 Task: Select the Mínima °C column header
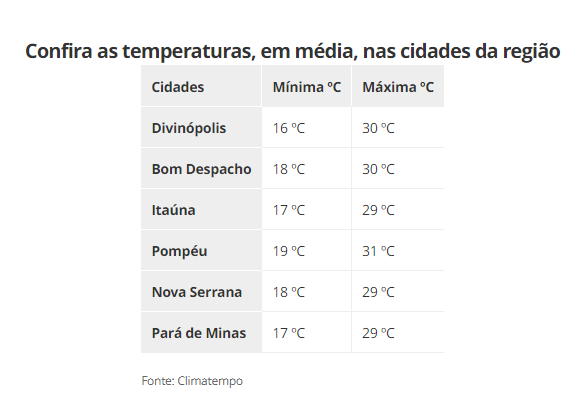307,86
